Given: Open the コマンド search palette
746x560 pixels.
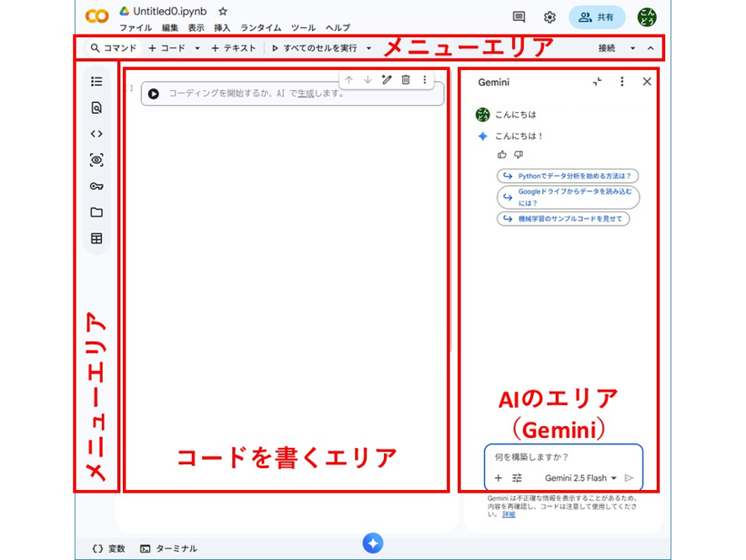Looking at the screenshot, I should (114, 48).
